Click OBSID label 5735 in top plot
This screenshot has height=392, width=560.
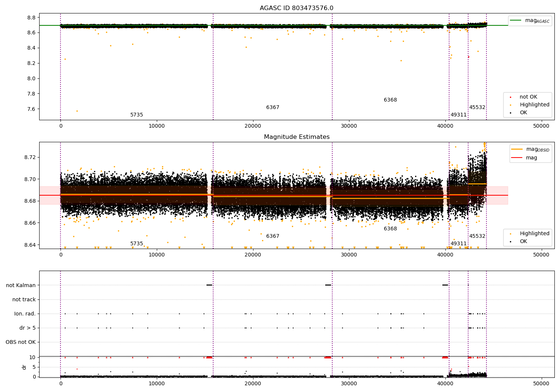tap(137, 115)
